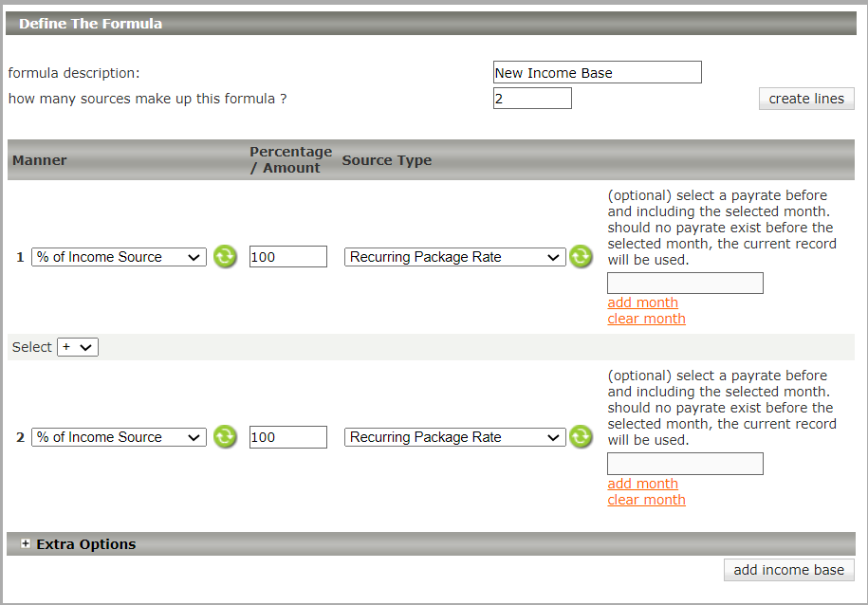
Task: Click green refresh icon beside row 2 Manner
Action: (225, 436)
